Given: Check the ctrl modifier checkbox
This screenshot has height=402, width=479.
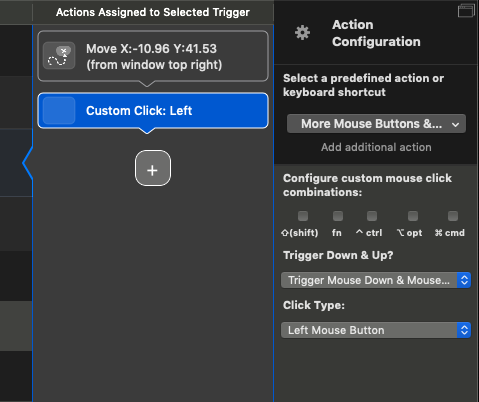Looking at the screenshot, I should click(x=372, y=216).
